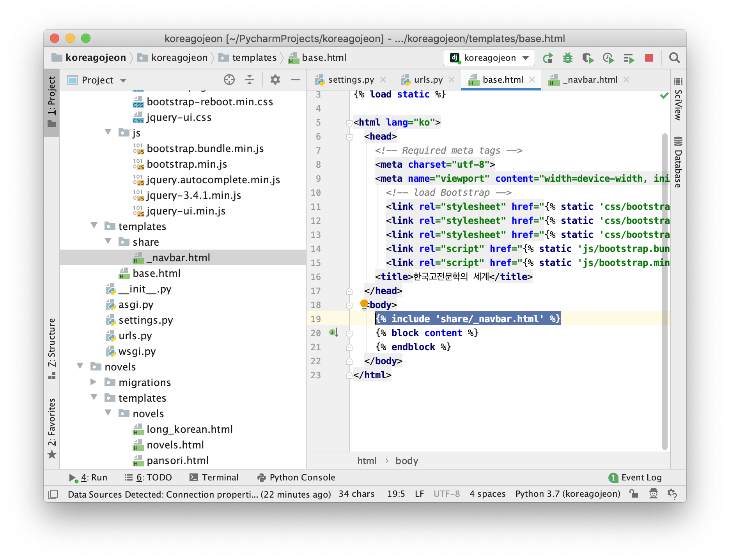Click the green inspection checkmark

click(x=664, y=95)
